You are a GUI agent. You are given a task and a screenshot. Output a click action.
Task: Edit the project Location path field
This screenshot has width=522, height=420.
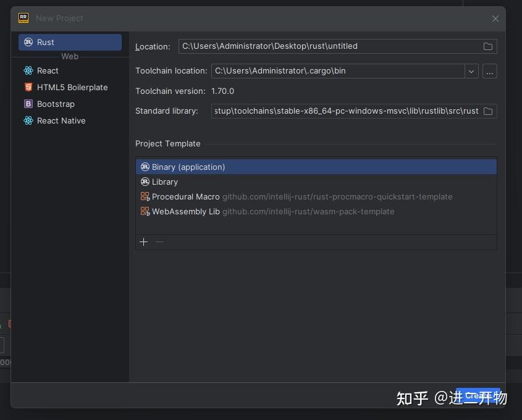(x=327, y=46)
